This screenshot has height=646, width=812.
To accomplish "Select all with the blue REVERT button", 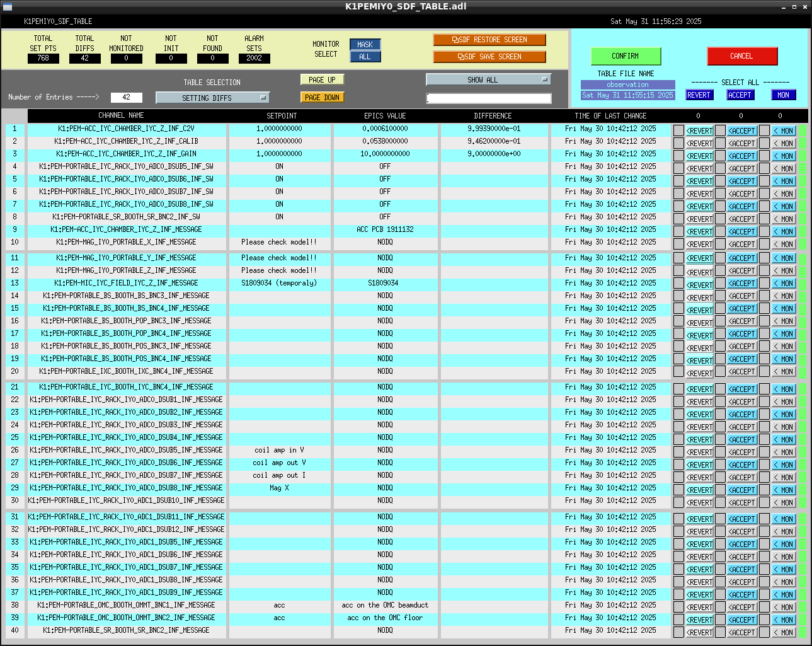I will tap(699, 95).
